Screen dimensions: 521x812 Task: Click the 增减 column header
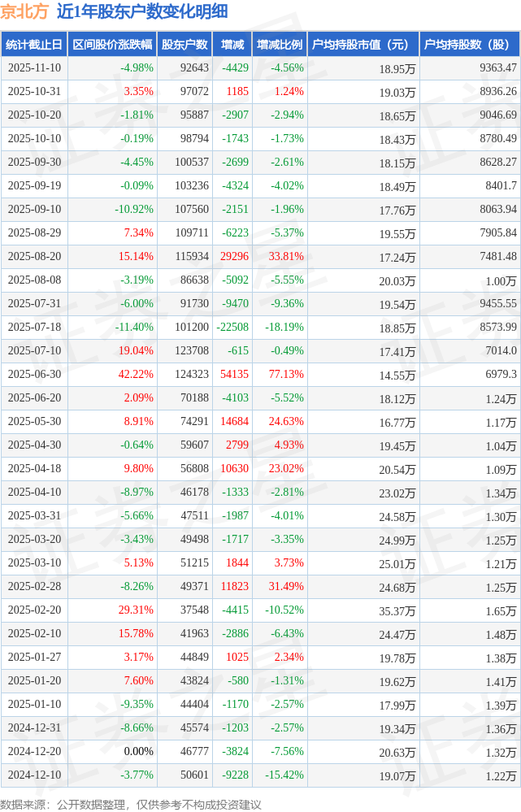[232, 45]
